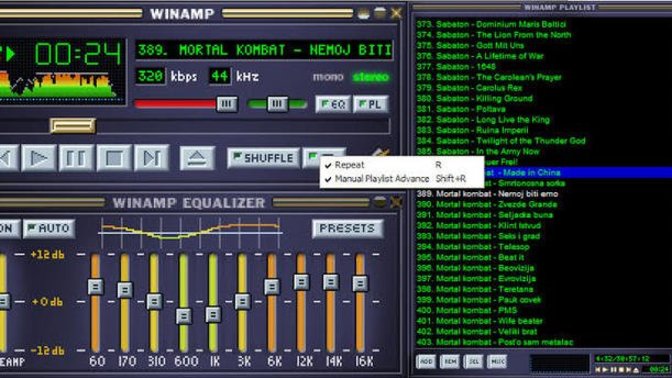Pause the track in Winamp main window

pos(76,158)
